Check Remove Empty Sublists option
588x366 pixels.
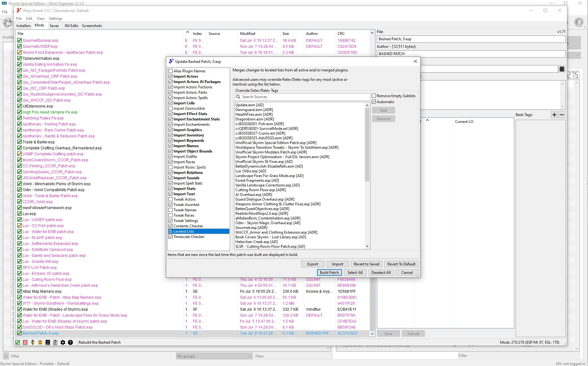pos(374,96)
